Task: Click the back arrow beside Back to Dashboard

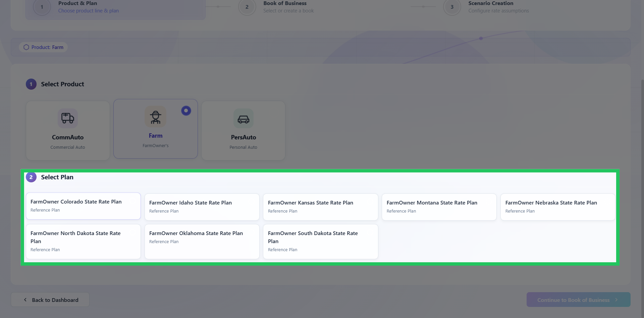Action: point(25,300)
